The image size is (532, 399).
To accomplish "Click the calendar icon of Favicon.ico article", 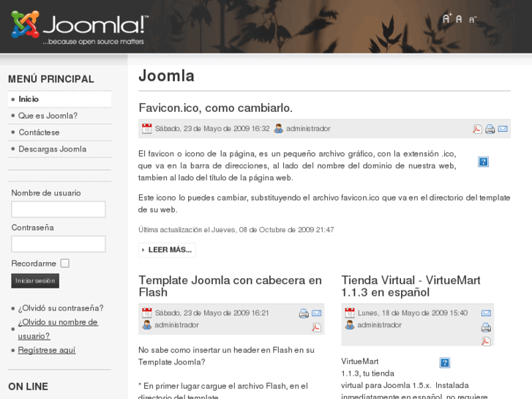I will (147, 129).
